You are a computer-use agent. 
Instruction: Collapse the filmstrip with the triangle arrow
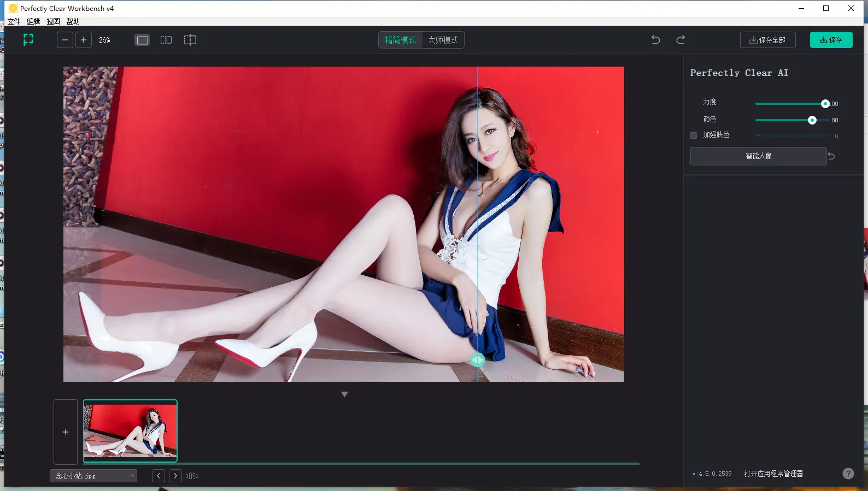[344, 394]
